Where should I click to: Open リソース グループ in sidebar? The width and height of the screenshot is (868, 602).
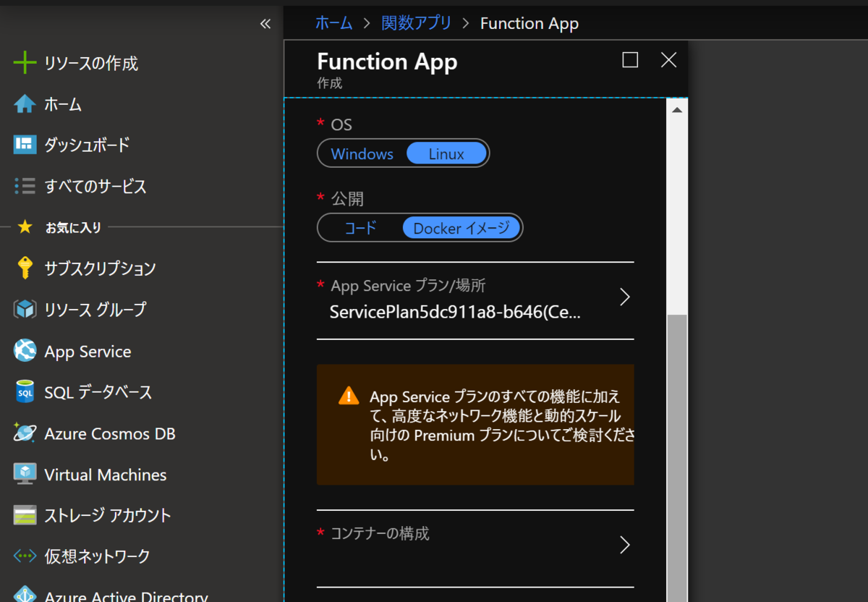click(95, 310)
